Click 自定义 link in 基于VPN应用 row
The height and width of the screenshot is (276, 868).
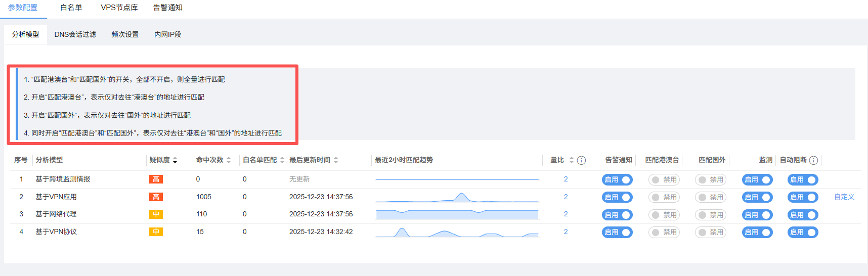point(844,197)
